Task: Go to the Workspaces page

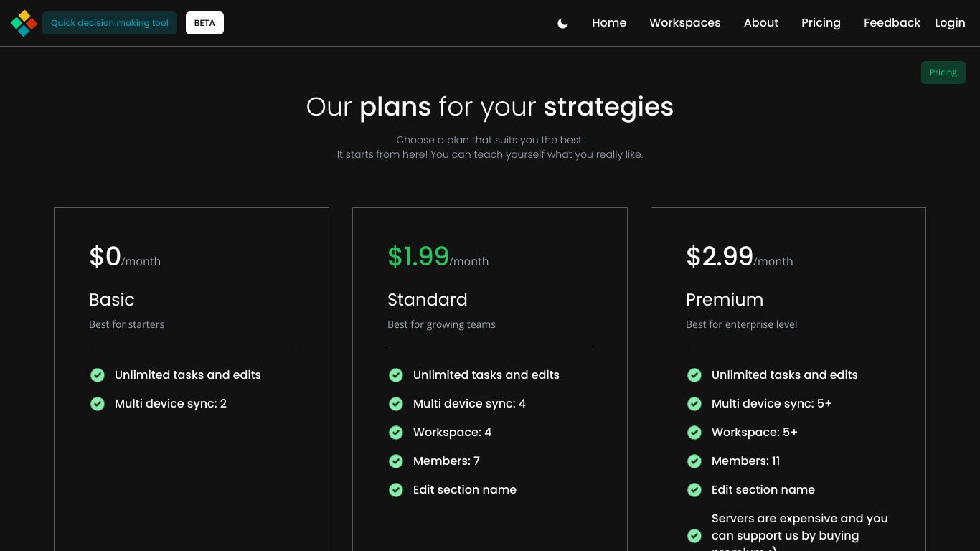Action: [685, 23]
